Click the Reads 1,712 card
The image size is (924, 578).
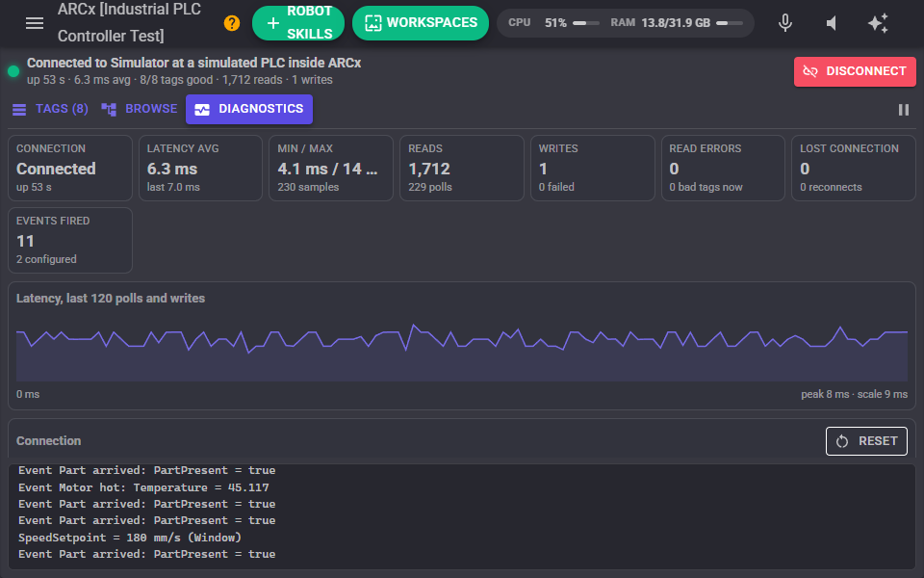(x=462, y=168)
